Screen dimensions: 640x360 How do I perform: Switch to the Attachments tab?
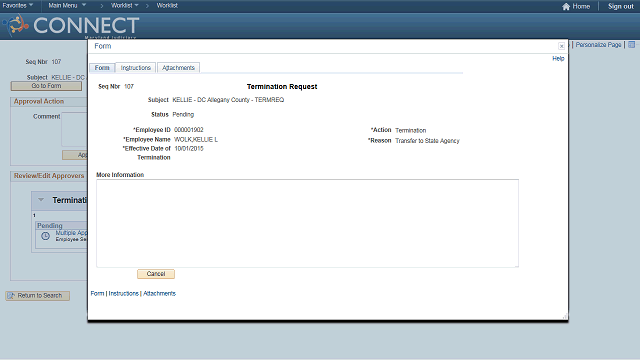point(178,68)
